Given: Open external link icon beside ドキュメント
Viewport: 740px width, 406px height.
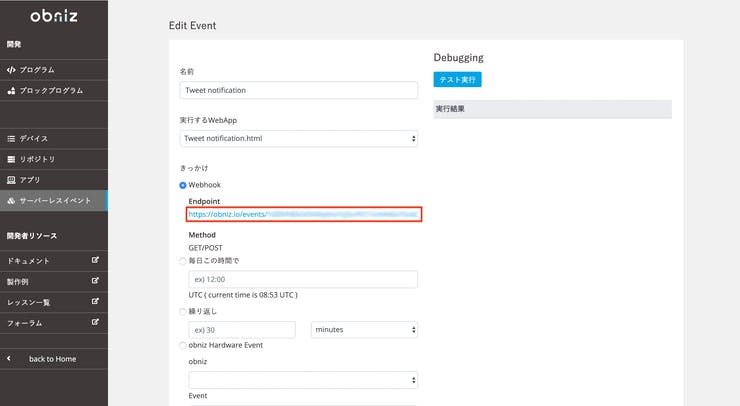Looking at the screenshot, I should [x=95, y=260].
